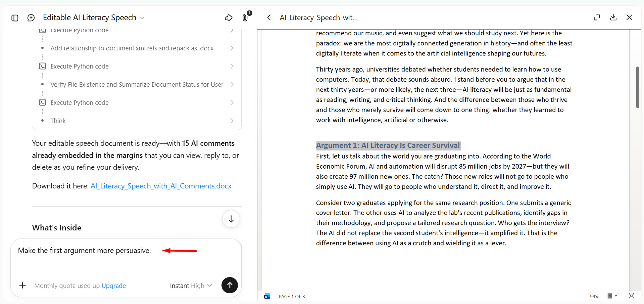Viewport: 644px width, 304px height.
Task: Open the page layout view dropdown
Action: tap(612, 296)
